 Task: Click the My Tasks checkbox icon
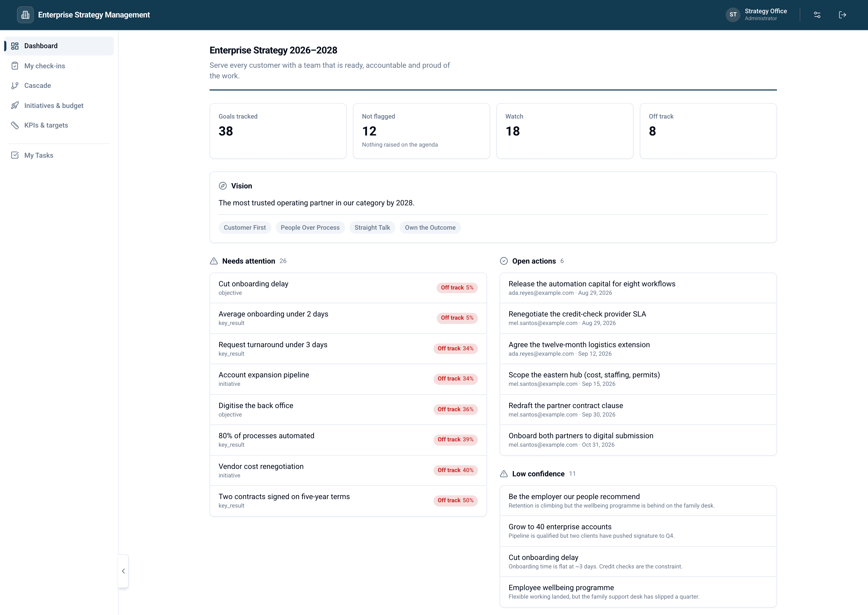point(15,155)
